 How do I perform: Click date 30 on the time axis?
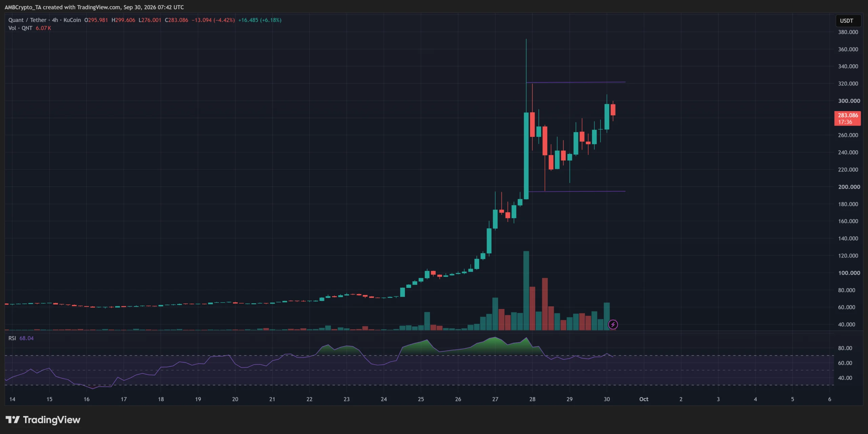point(607,399)
